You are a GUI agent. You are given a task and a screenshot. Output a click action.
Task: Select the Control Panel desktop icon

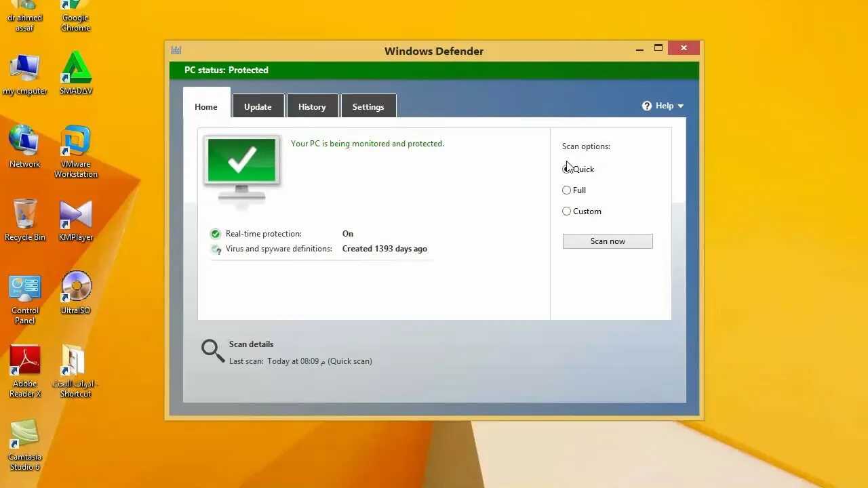point(25,300)
